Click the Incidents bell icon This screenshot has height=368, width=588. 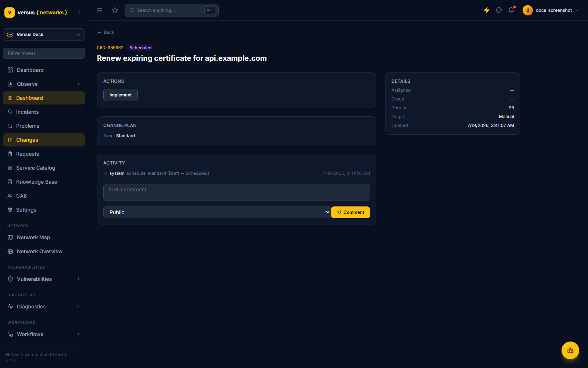[10, 112]
